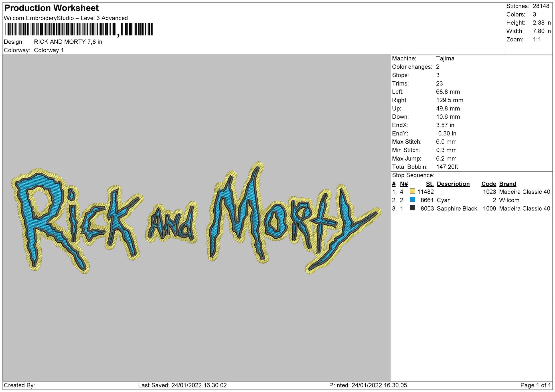Click the yellow color swatch in row 1
Screen dimensions: 555x392
[412, 191]
